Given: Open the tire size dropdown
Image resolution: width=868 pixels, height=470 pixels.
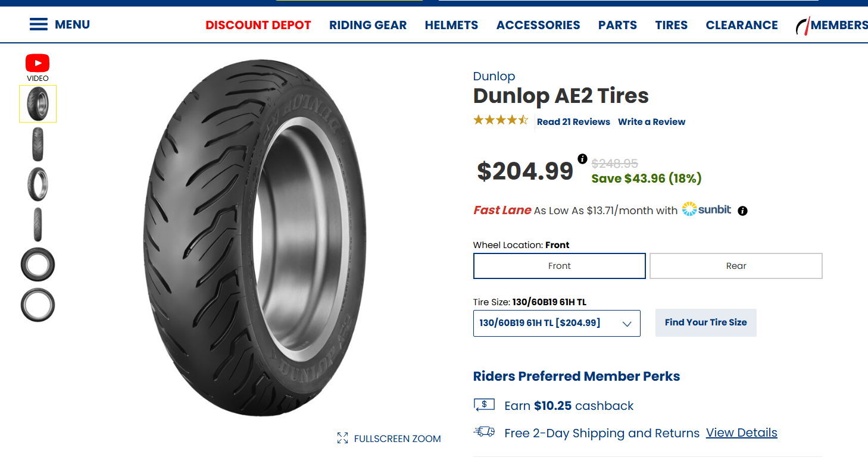Looking at the screenshot, I should (x=557, y=323).
